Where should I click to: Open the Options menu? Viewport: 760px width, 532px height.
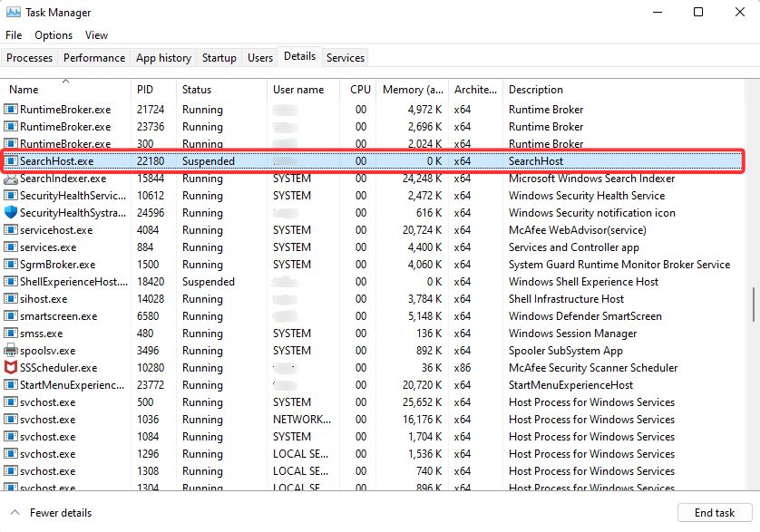[53, 35]
